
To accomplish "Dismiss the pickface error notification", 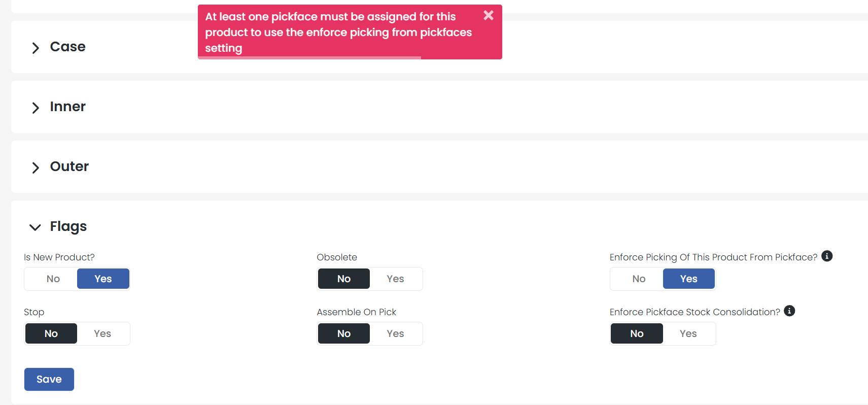I will click(x=489, y=15).
